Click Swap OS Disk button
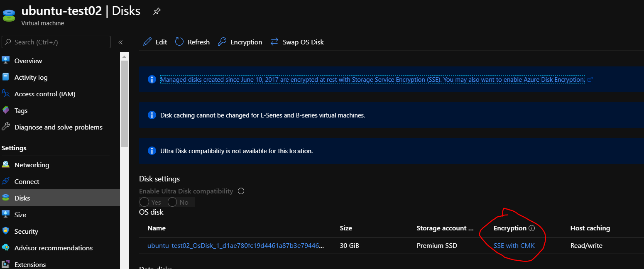Screen dimensions: 644x269 click(297, 42)
